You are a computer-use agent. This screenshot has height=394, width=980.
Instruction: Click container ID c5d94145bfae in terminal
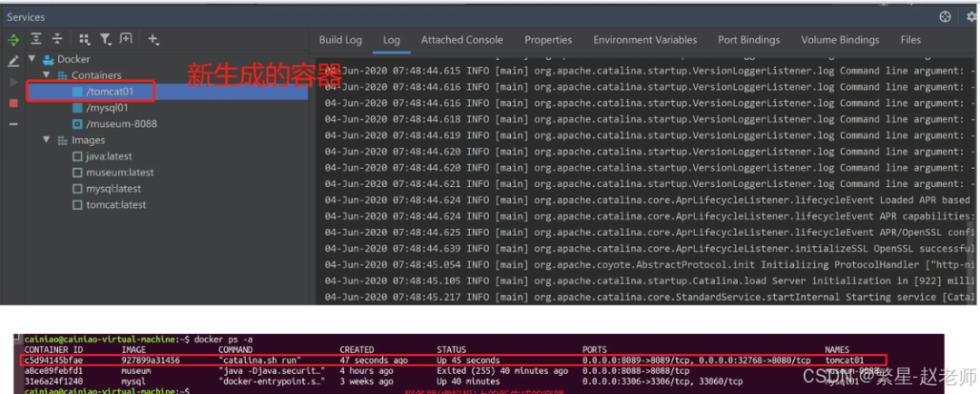(54, 360)
